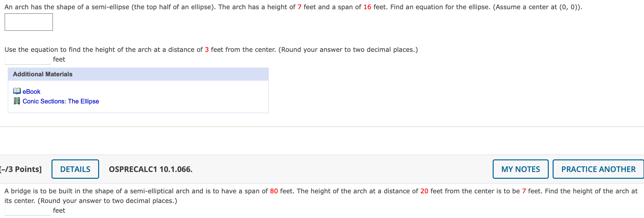
Task: Click the film-strip icon beside Conic Sections
Action: click(x=17, y=101)
